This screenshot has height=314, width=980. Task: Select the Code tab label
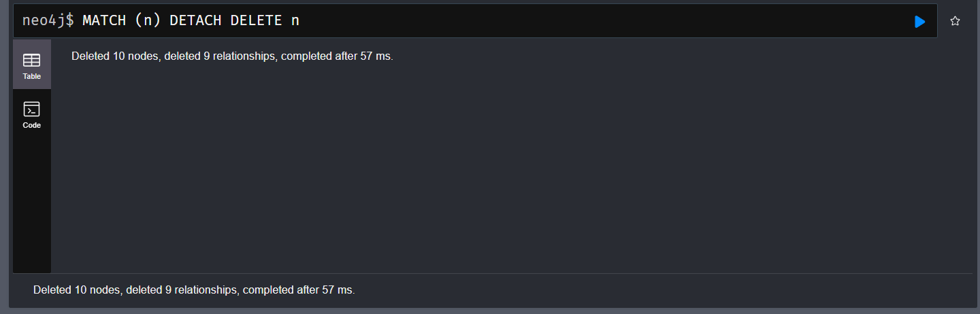31,125
